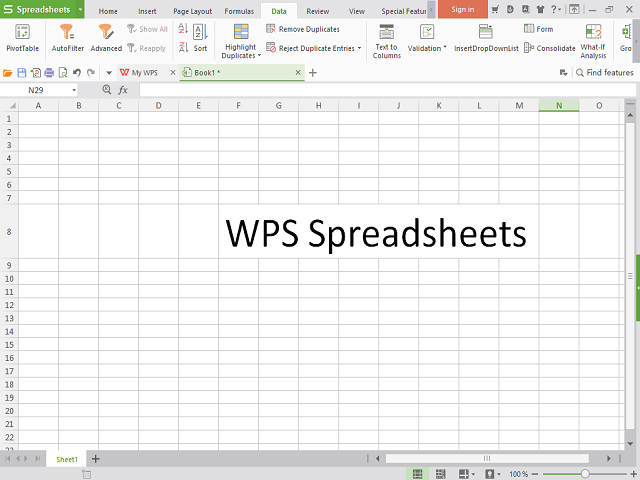640x480 pixels.
Task: Open the custom Sort dialog
Action: point(200,38)
